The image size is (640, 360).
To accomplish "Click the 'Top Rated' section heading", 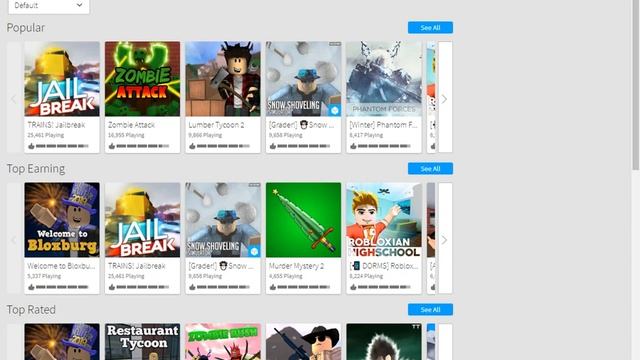I will tap(31, 310).
